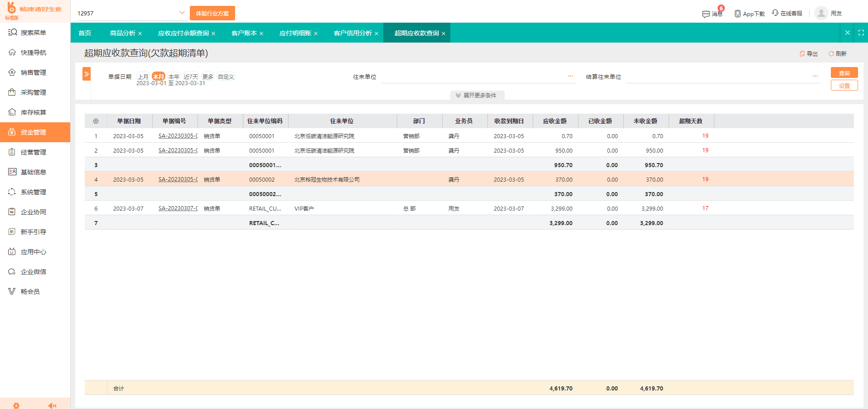Screen dimensions: 868x409
Task: Switch to the 应付明细账 tab
Action: click(x=295, y=33)
